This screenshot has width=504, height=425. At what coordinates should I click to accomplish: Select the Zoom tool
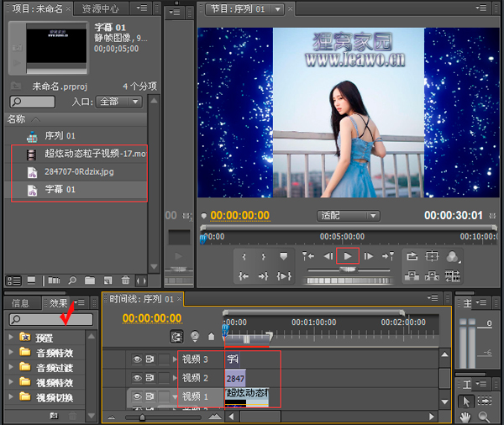pyautogui.click(x=484, y=417)
